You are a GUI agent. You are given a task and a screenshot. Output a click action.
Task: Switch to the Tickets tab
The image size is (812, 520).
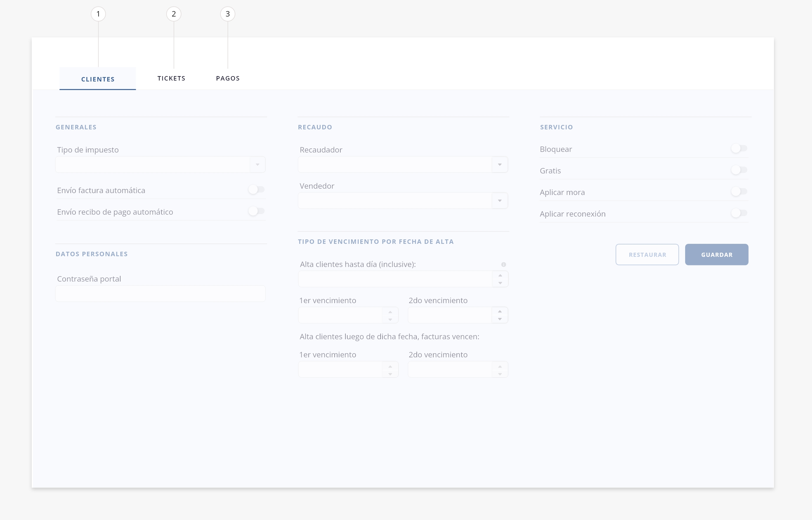pyautogui.click(x=171, y=78)
